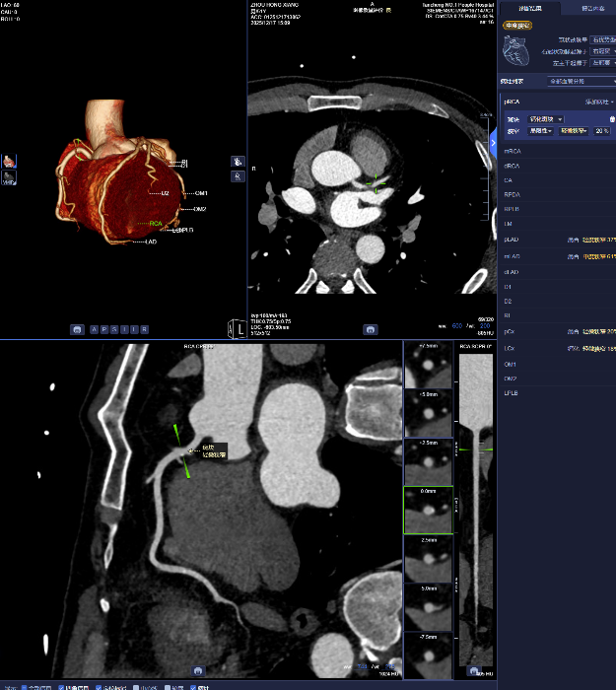Image resolution: width=616 pixels, height=690 pixels.
Task: Click the heart thumbnail icon on left edge
Action: click(x=9, y=160)
